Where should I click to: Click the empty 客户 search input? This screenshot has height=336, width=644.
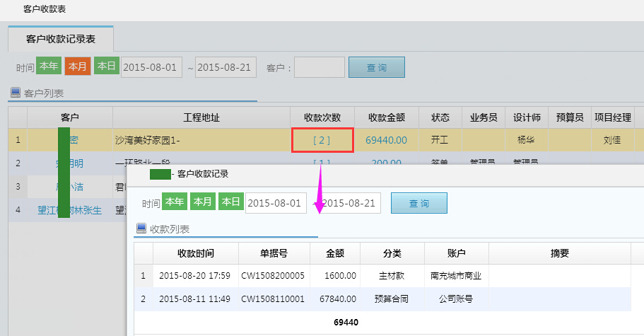[319, 67]
